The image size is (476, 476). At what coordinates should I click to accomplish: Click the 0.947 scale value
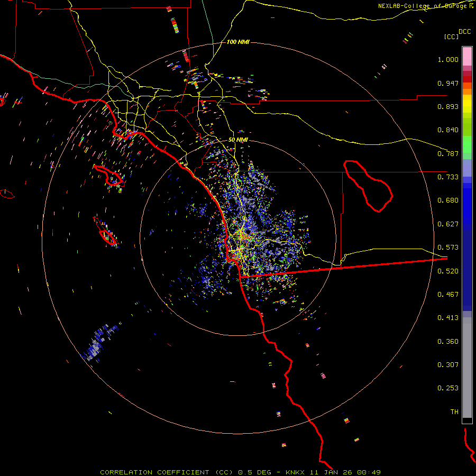448,83
